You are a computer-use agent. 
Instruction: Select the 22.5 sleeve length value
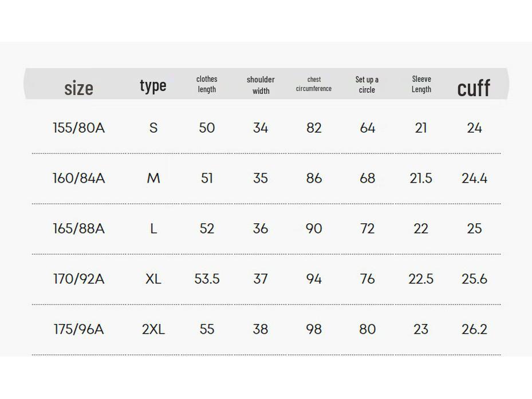coord(421,279)
